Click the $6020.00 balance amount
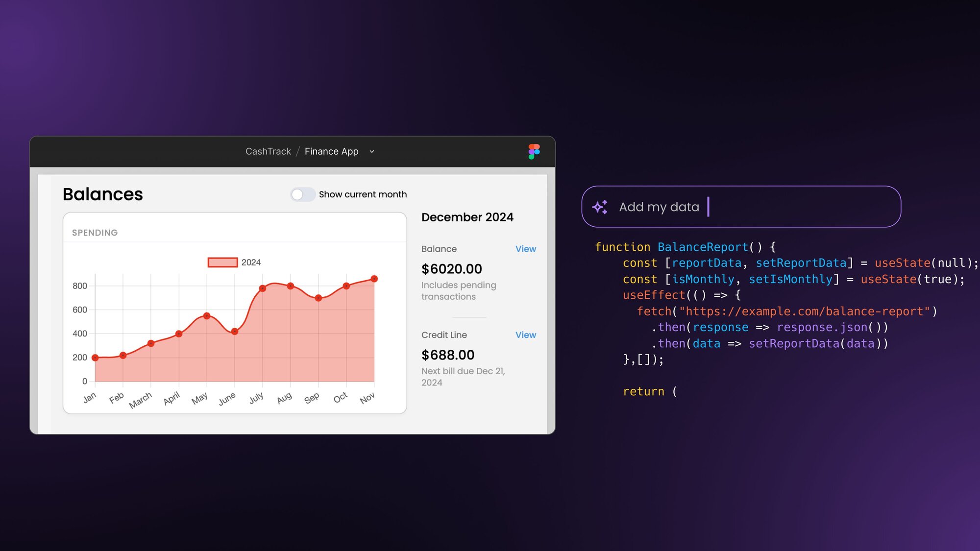The height and width of the screenshot is (551, 980). [x=452, y=269]
